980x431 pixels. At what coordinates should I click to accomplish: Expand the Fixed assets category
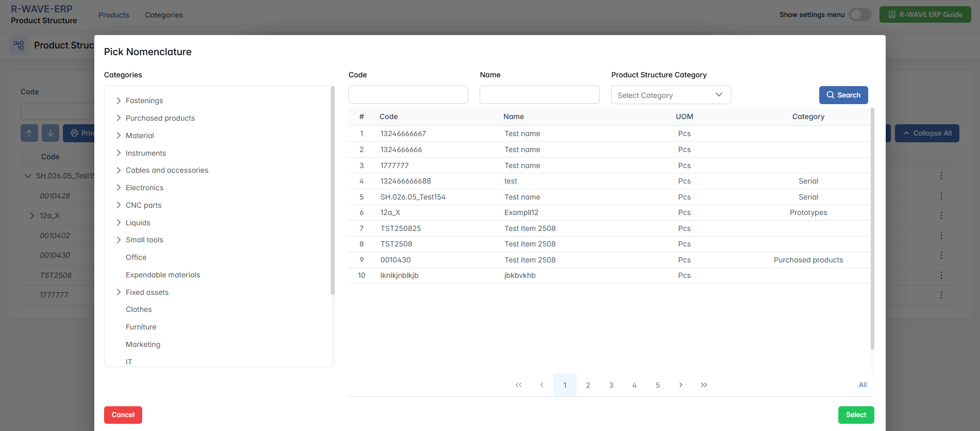coord(119,292)
